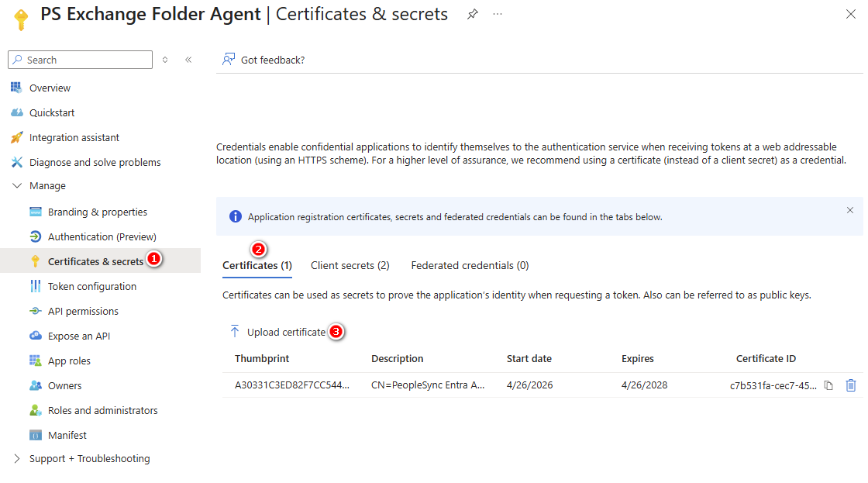Click the Start date column header

[529, 359]
